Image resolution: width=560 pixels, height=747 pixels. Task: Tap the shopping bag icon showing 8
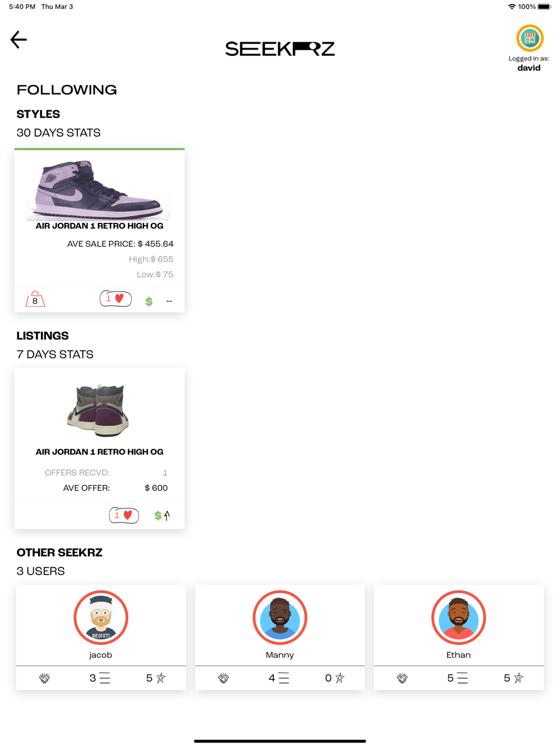(x=35, y=299)
